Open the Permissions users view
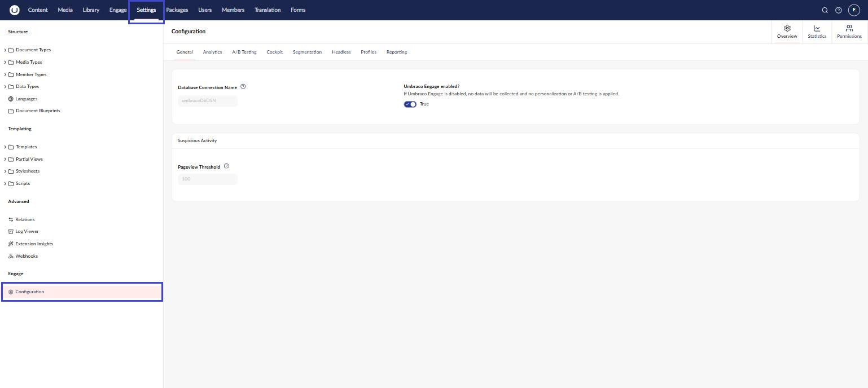The image size is (868, 388). click(849, 32)
